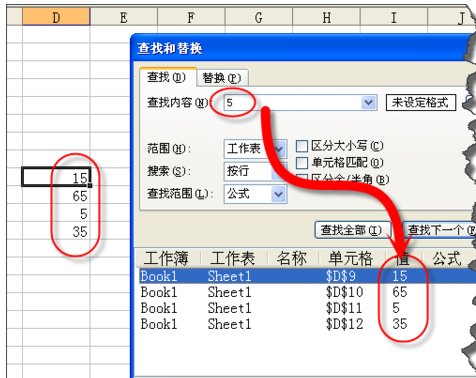Enable the 单元格匹配 checkbox
Viewport: 476px width, 378px height.
(302, 163)
